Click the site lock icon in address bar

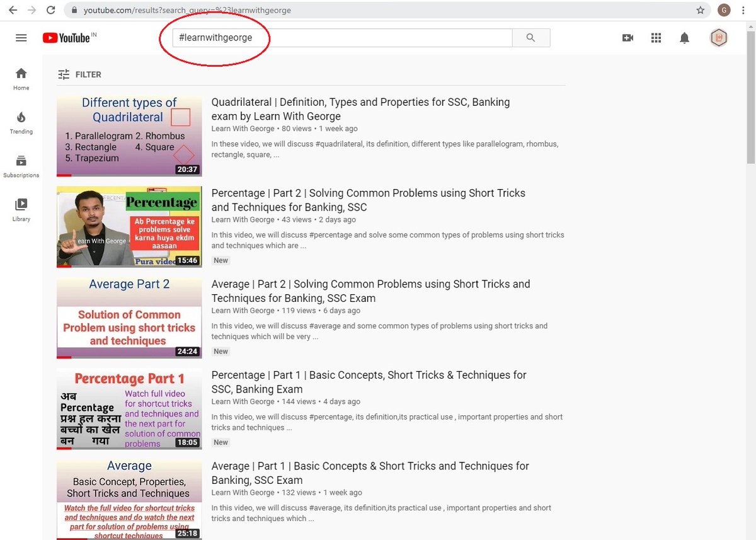point(74,10)
